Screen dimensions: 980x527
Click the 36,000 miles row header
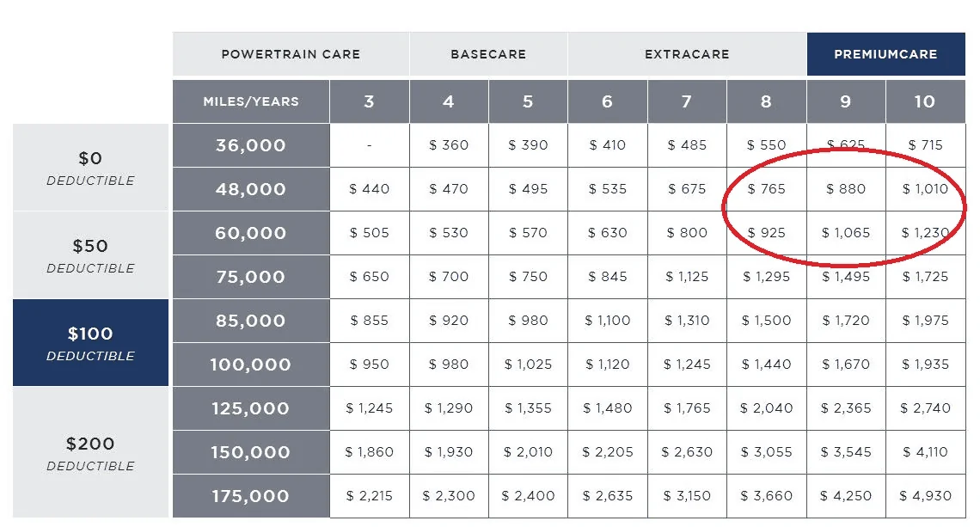tap(251, 145)
